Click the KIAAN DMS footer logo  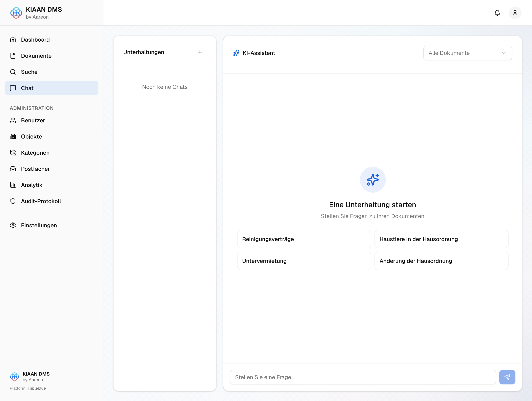pos(14,377)
